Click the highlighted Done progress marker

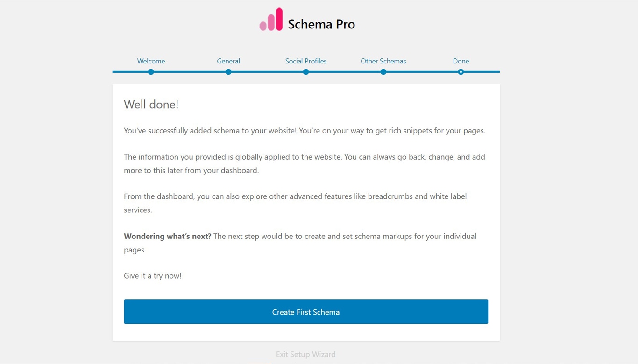click(461, 72)
